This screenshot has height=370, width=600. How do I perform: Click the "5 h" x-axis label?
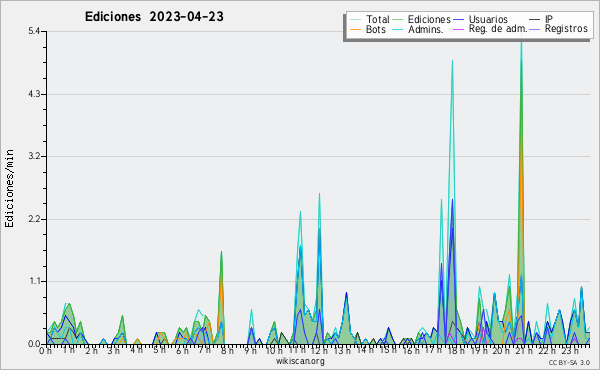tap(159, 350)
